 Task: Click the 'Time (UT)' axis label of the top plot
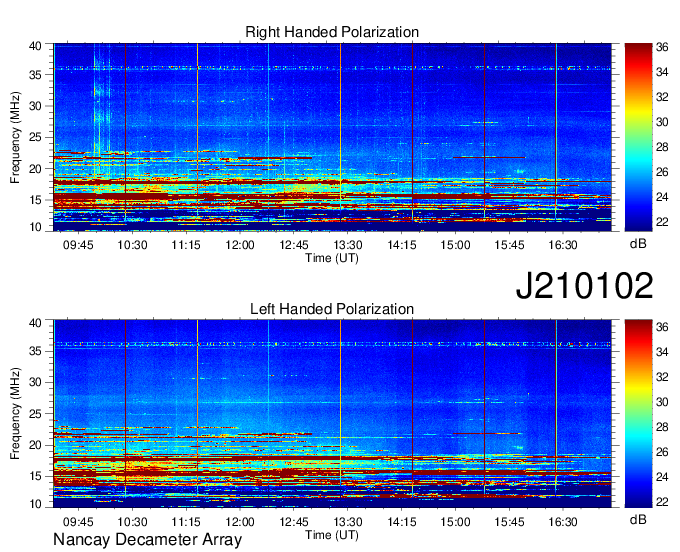click(x=332, y=258)
